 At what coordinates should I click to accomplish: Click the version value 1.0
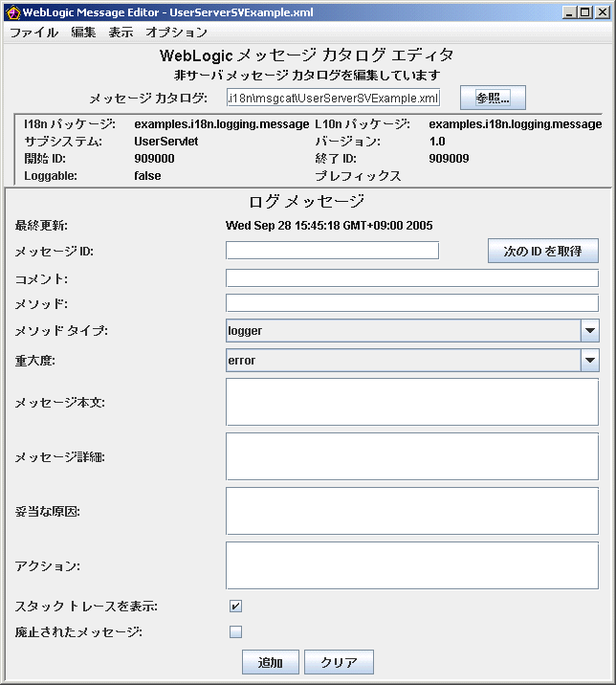(x=437, y=142)
